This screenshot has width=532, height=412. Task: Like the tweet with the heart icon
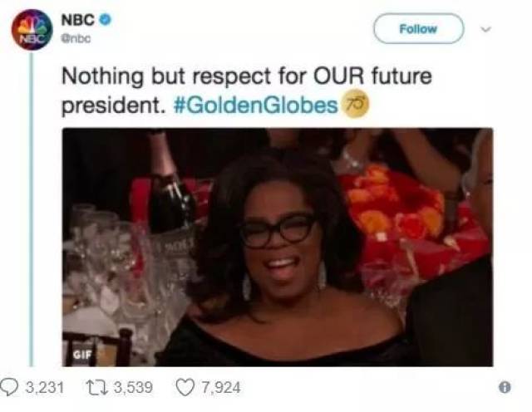pyautogui.click(x=185, y=388)
